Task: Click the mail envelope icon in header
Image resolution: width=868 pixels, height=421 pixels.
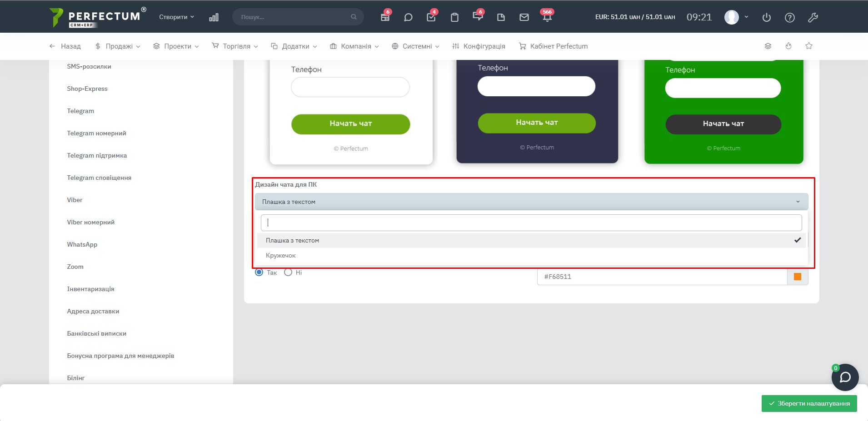Action: [x=524, y=17]
